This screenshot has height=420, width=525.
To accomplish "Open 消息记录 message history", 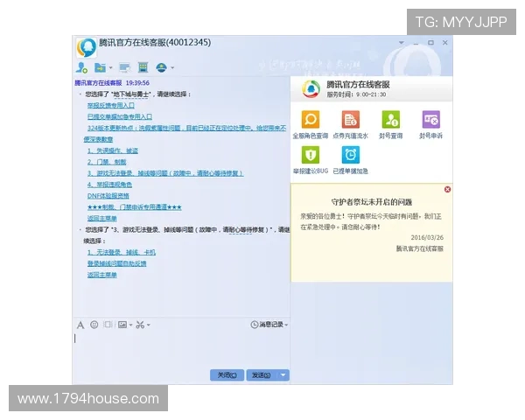I will coord(267,325).
